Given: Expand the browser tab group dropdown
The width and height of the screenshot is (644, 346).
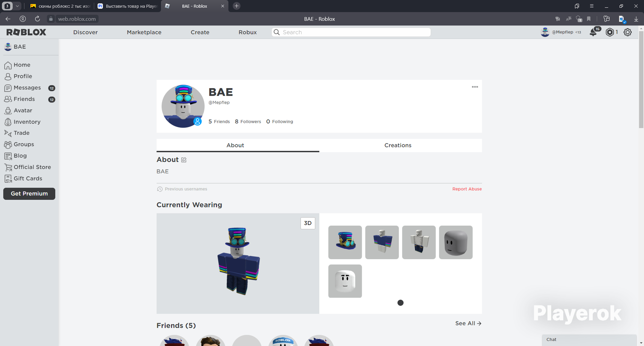Looking at the screenshot, I should pos(17,6).
